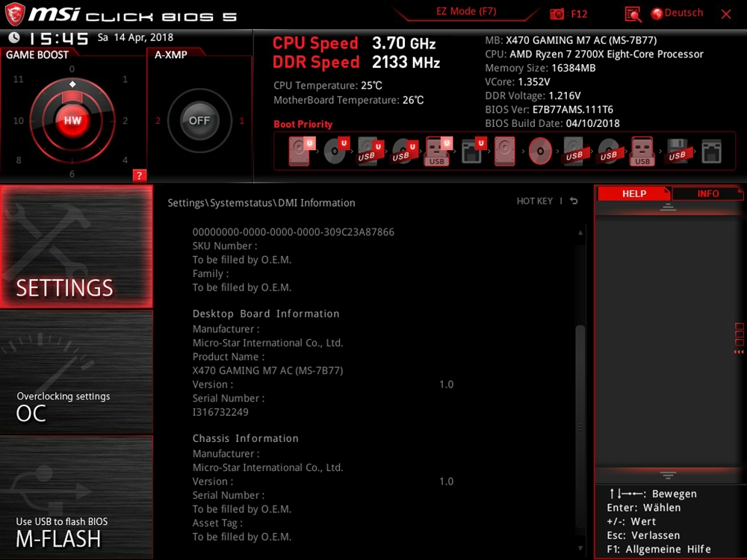This screenshot has width=747, height=560.
Task: Select Game Boost level 11 on the dial
Action: point(18,79)
